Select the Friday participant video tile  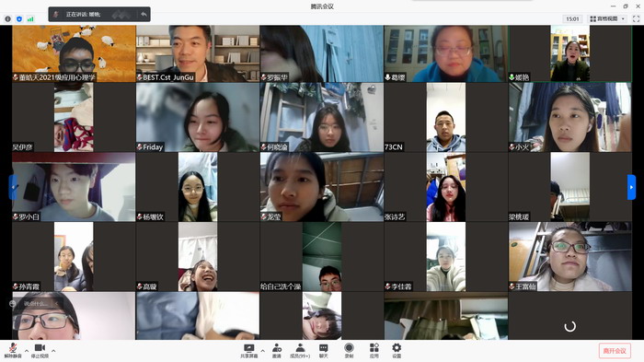[x=198, y=117]
